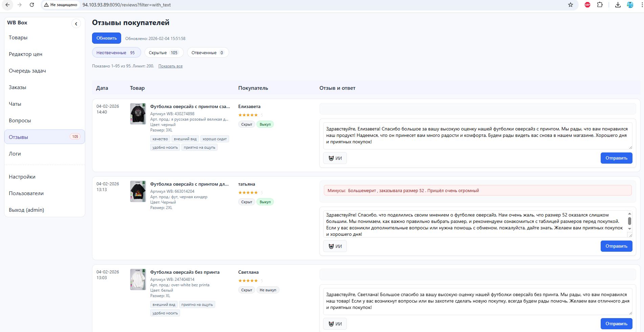
Task: Generate AI reply for татьяна's review
Action: (335, 246)
